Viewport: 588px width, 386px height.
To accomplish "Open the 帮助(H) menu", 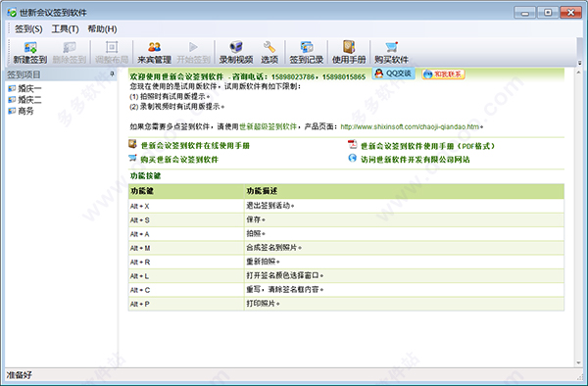I will coord(102,28).
